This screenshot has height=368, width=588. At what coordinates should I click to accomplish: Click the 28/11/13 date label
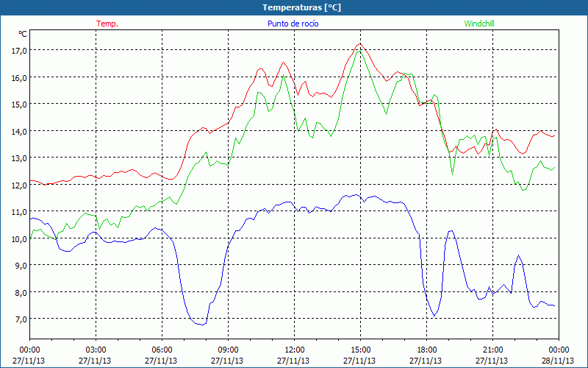click(559, 361)
